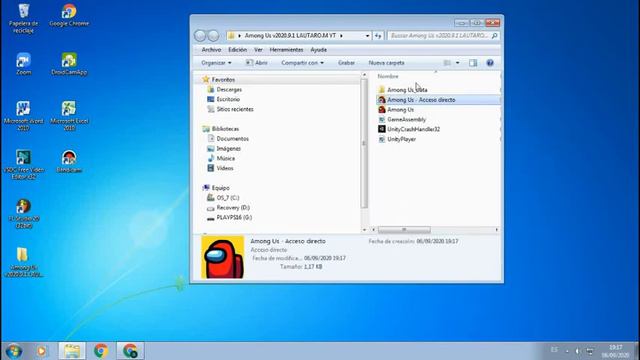Click the refresh button beside address bar
640x360 pixels.
click(378, 36)
